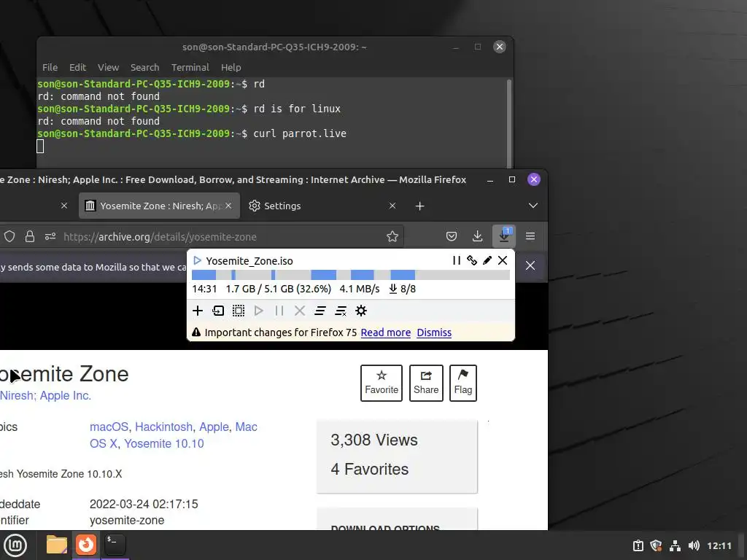Remove Yosemite_Zone.iso from the download list
This screenshot has height=560, width=747.
503,260
